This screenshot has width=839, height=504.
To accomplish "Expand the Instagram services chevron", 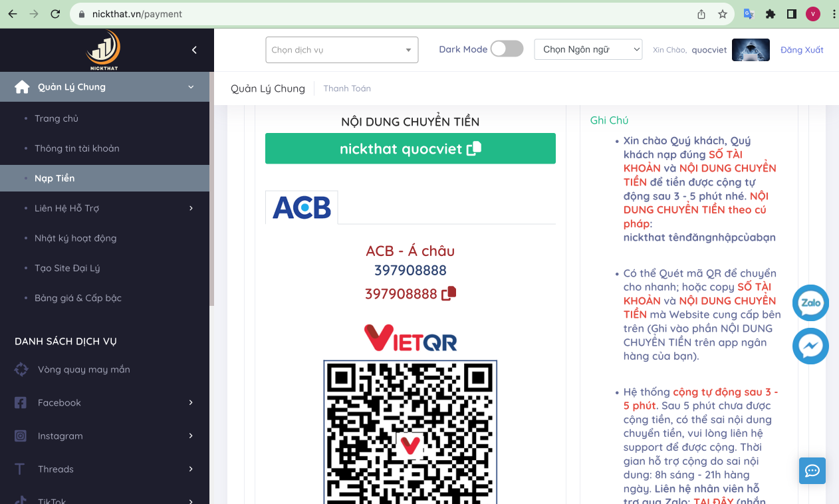I will (191, 436).
